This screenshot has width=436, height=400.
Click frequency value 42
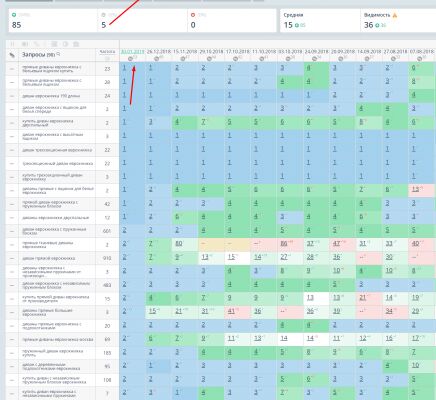click(x=107, y=204)
